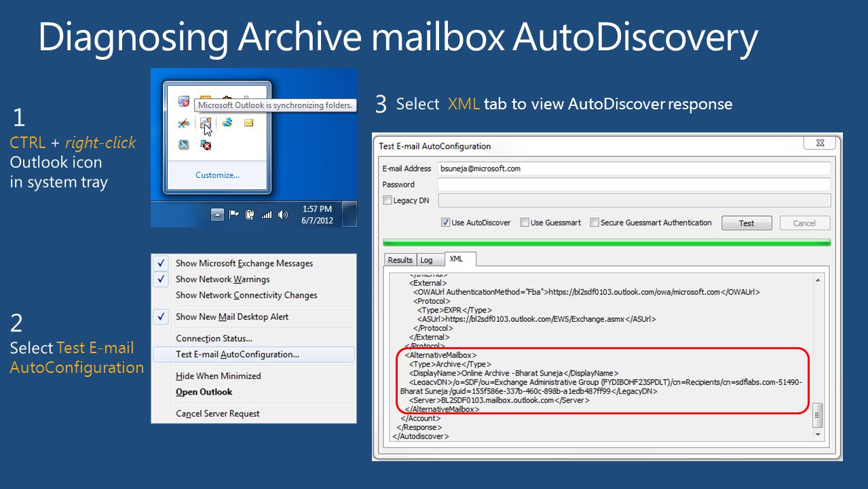
Task: Click the network computers icon with red X
Action: pos(206,145)
